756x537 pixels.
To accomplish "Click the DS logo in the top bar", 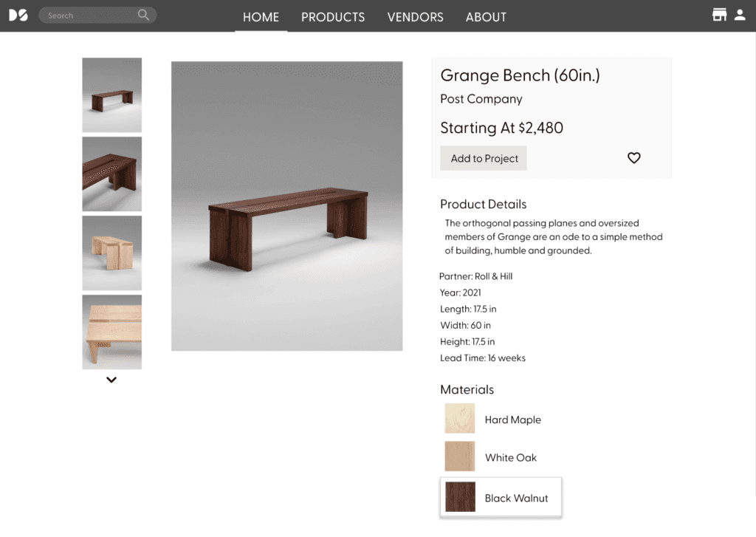I will pyautogui.click(x=18, y=16).
